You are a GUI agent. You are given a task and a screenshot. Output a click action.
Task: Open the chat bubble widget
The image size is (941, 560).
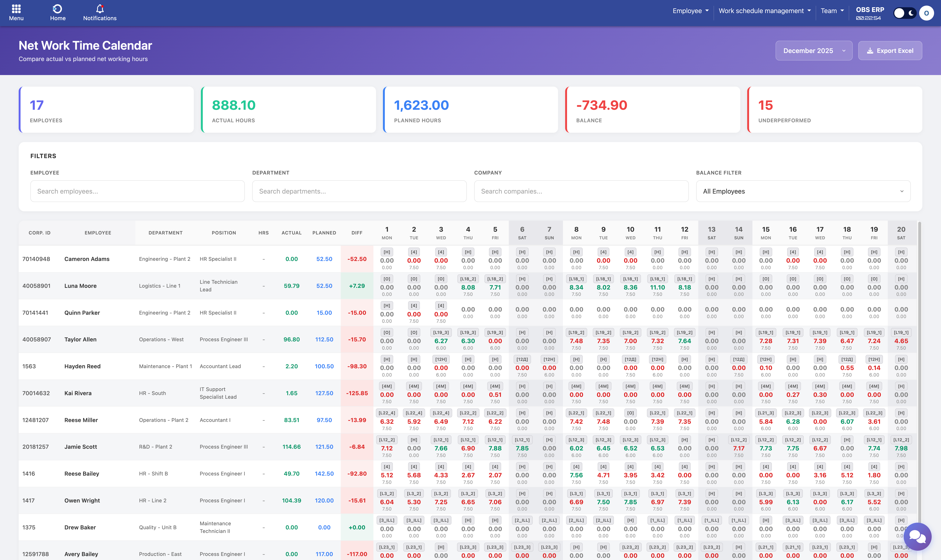point(917,536)
